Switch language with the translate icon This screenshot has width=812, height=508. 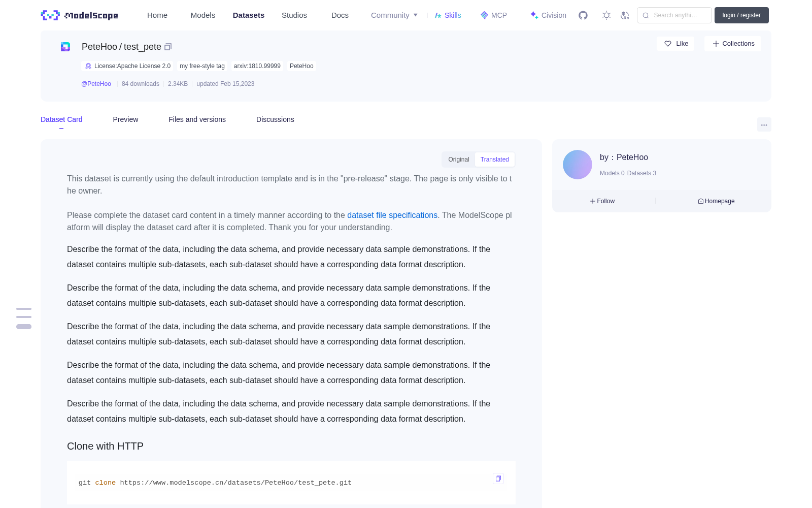[x=625, y=15]
